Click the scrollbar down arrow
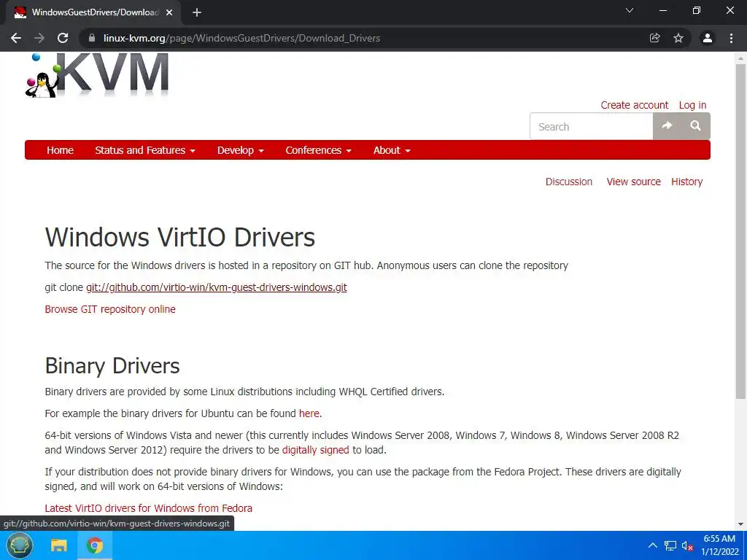 (740, 524)
